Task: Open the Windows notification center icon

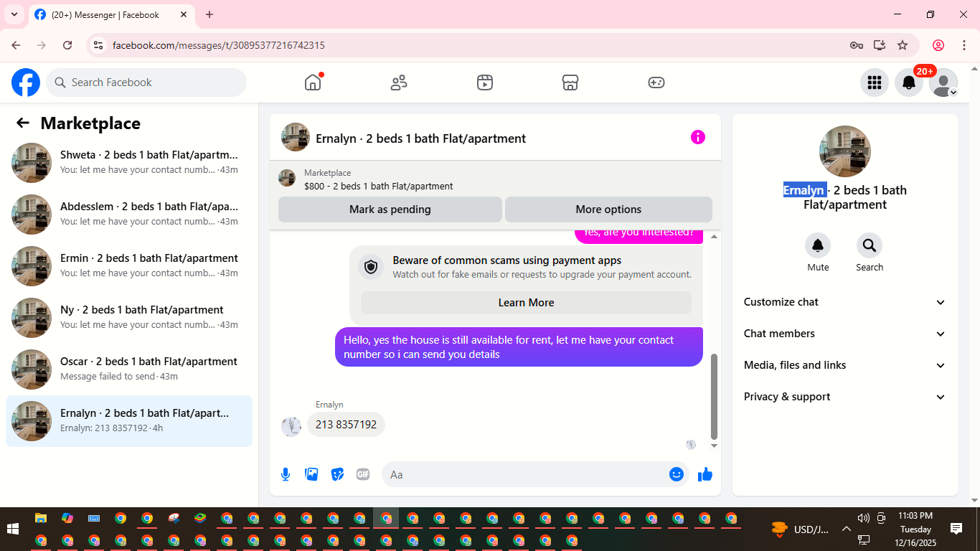Action: pos(956,529)
